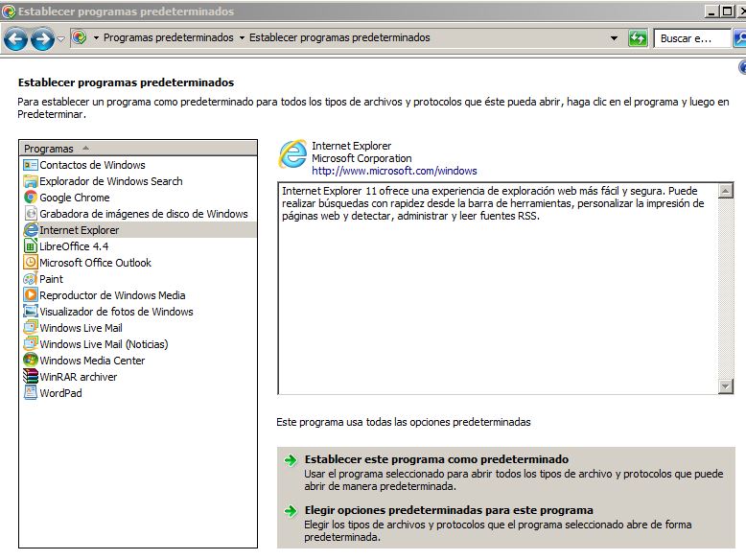Select Explorador de Windows Search text
Image resolution: width=746 pixels, height=560 pixels.
pos(111,181)
